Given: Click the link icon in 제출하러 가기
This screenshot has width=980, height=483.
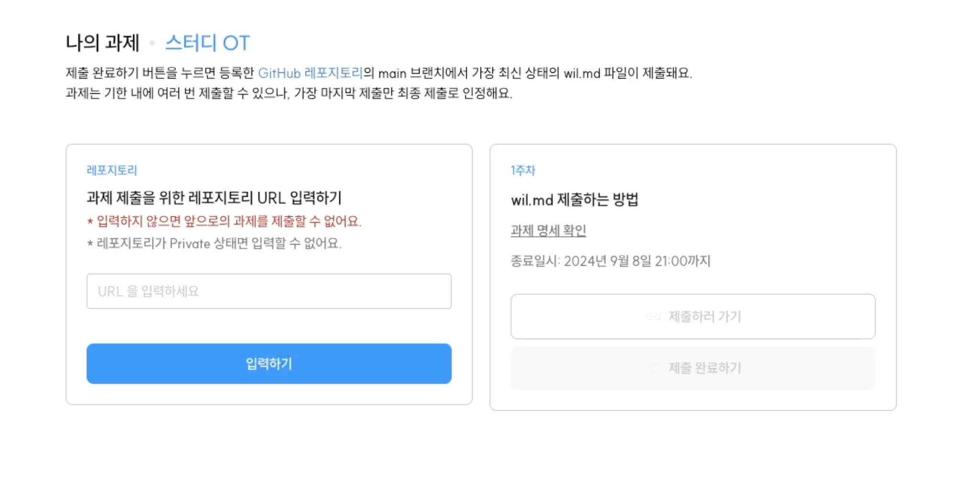Looking at the screenshot, I should click(x=653, y=316).
